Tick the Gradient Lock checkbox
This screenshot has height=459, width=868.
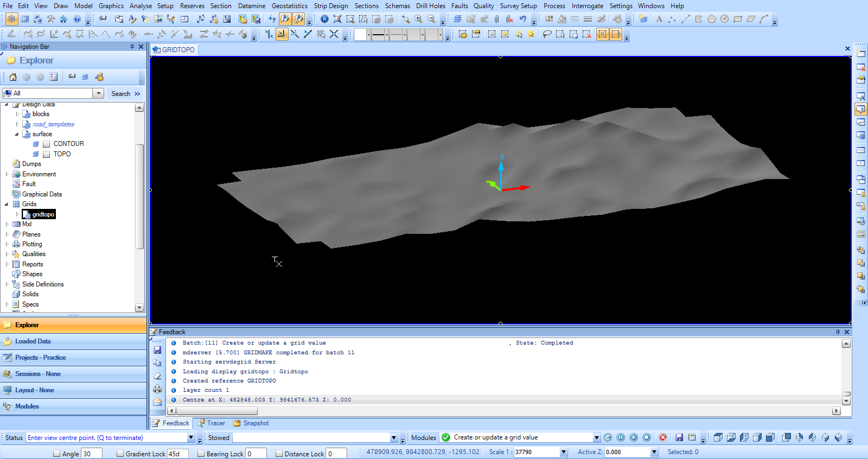pyautogui.click(x=120, y=454)
